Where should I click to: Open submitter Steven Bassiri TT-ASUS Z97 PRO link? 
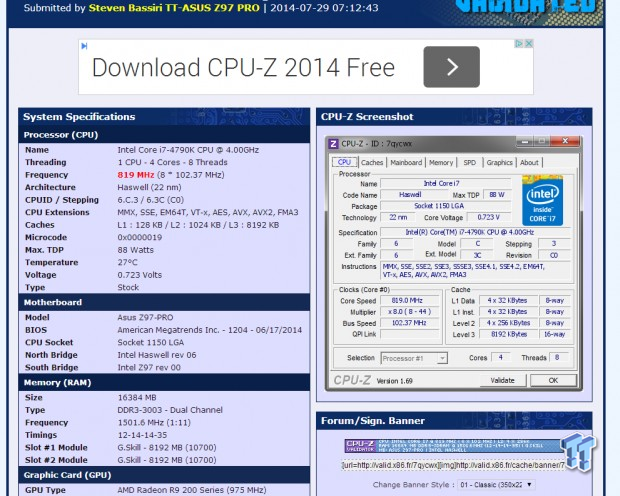[x=174, y=8]
